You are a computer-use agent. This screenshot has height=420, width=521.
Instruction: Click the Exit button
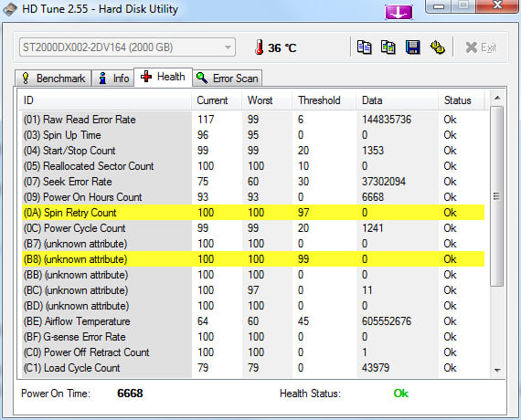tap(481, 47)
